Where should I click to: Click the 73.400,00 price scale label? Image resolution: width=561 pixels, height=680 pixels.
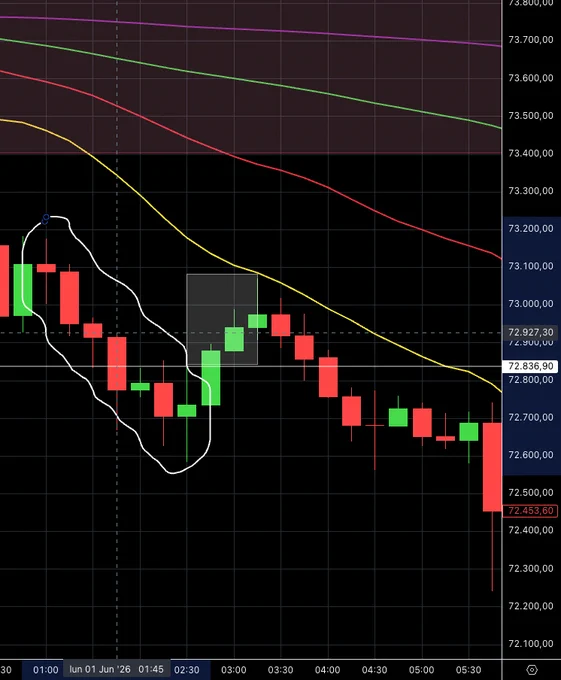[x=531, y=153]
